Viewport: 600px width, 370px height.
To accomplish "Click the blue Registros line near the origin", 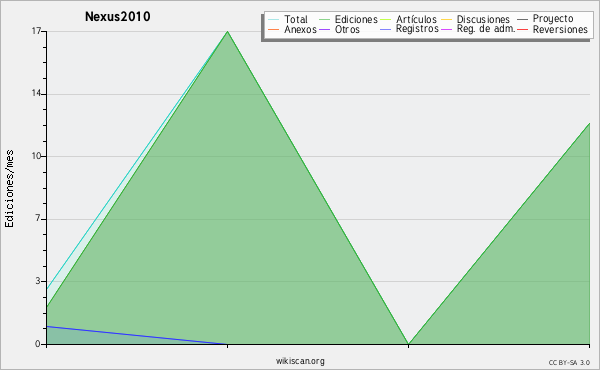I will pos(137,335).
